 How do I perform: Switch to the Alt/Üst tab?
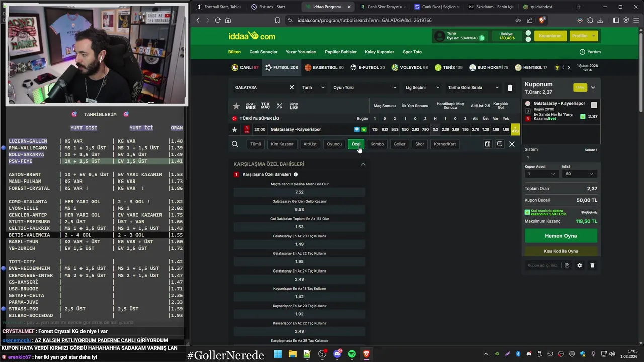pos(310,144)
